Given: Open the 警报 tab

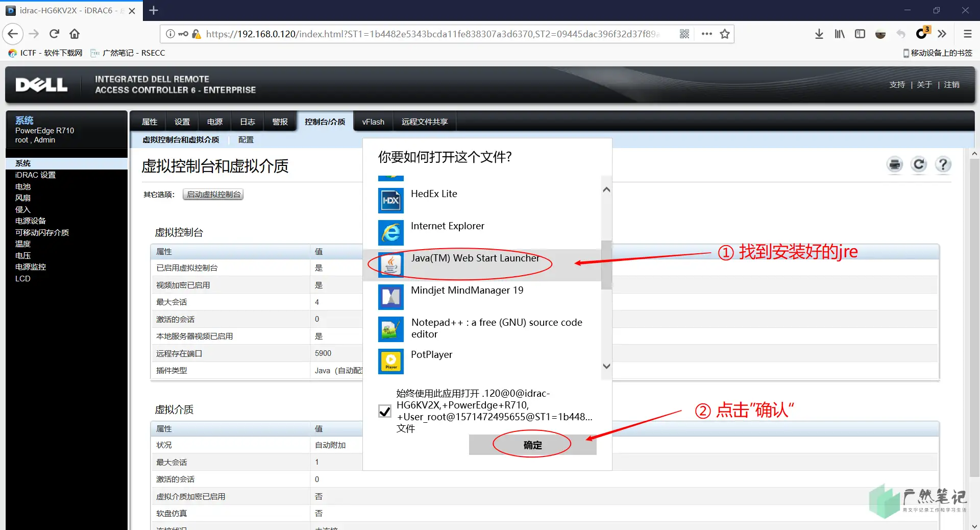Looking at the screenshot, I should coord(280,122).
